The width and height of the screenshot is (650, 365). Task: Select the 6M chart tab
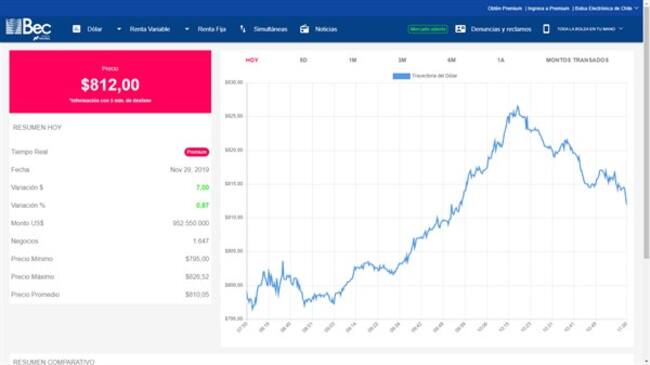tap(451, 60)
